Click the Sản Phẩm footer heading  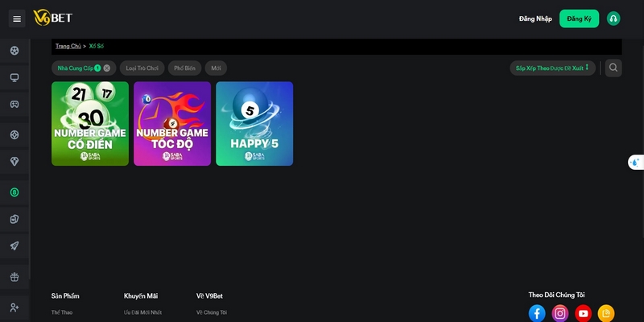(x=65, y=296)
